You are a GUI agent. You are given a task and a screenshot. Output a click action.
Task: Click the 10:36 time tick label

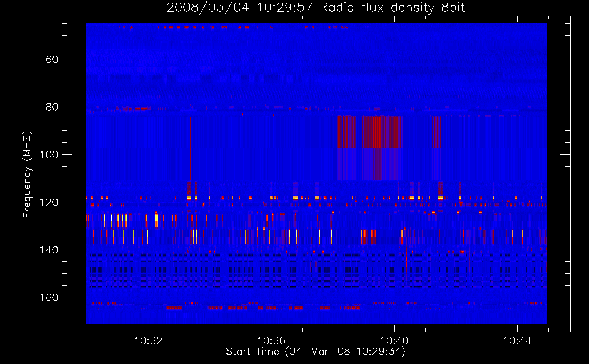click(272, 341)
